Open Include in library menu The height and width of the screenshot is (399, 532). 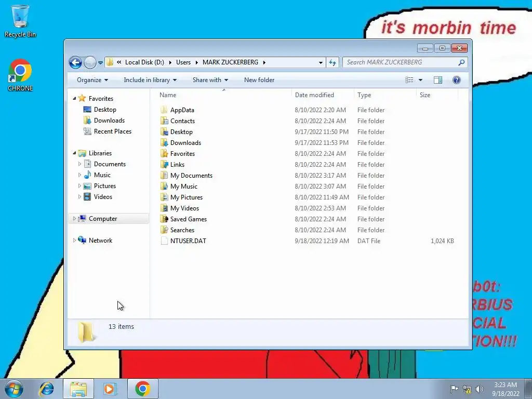[x=150, y=80]
